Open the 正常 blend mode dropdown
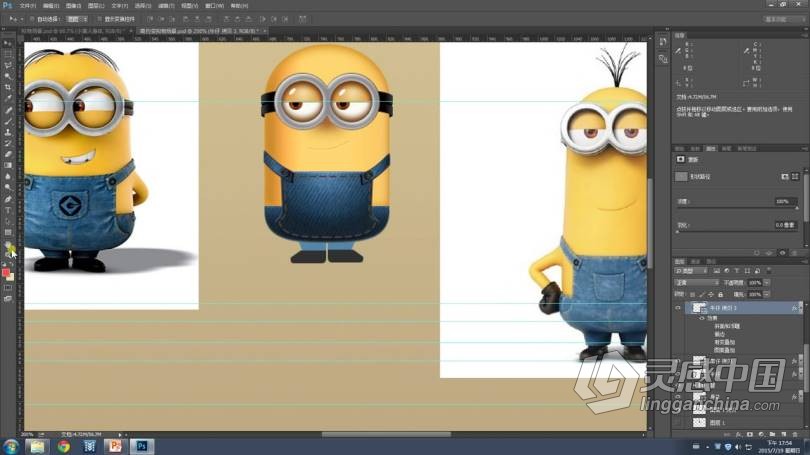This screenshot has height=455, width=810. 696,283
